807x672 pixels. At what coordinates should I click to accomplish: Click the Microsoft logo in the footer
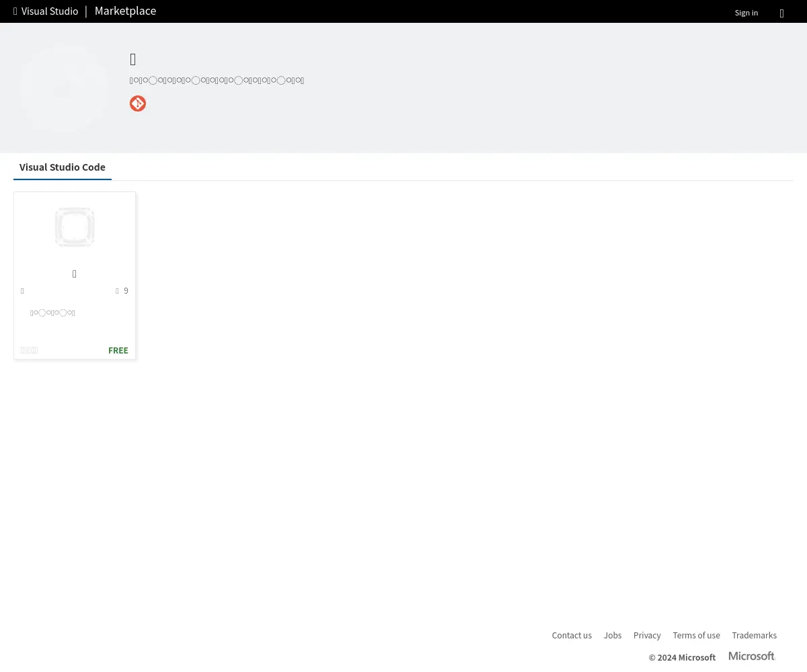tap(752, 656)
